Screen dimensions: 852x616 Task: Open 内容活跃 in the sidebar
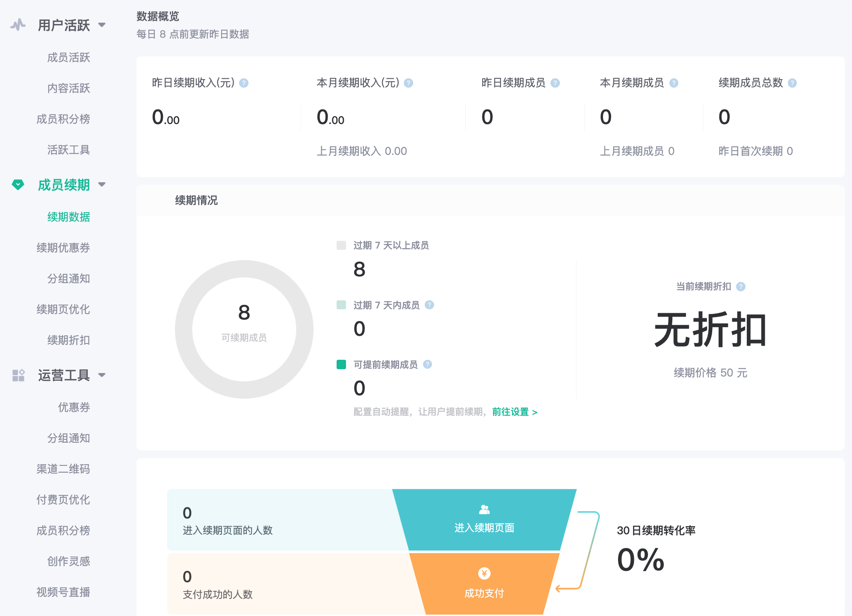coord(68,88)
